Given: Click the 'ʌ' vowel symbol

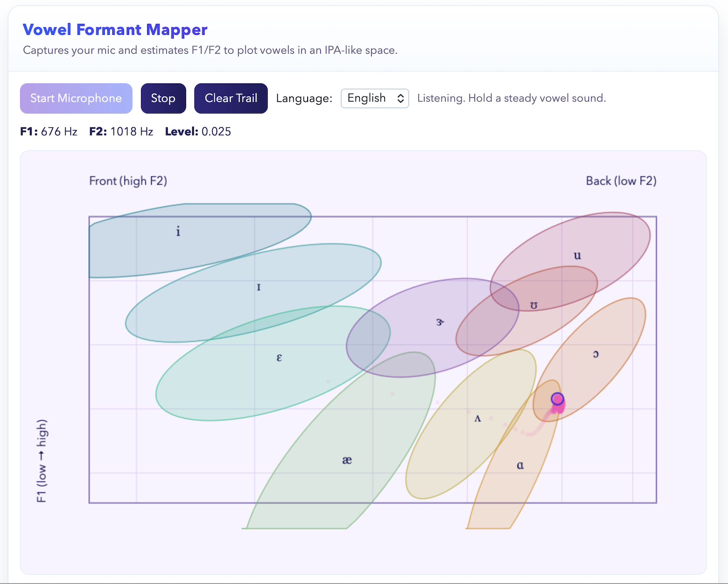Looking at the screenshot, I should tap(477, 418).
